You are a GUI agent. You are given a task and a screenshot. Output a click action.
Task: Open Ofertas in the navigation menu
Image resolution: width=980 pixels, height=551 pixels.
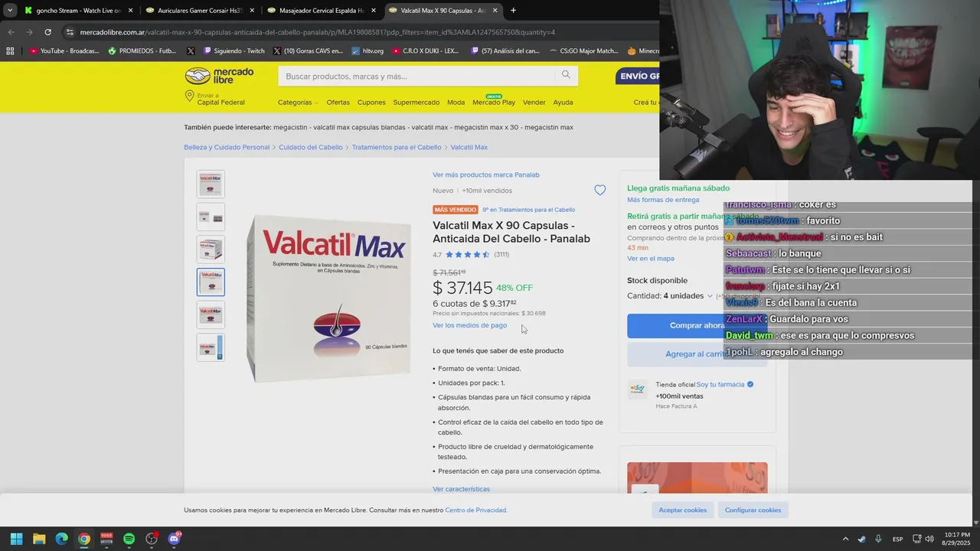pyautogui.click(x=338, y=103)
